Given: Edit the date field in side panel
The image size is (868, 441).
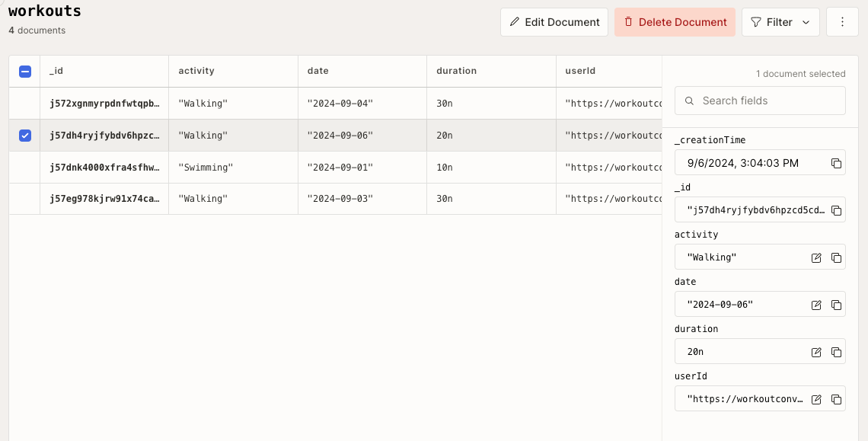Looking at the screenshot, I should point(816,305).
